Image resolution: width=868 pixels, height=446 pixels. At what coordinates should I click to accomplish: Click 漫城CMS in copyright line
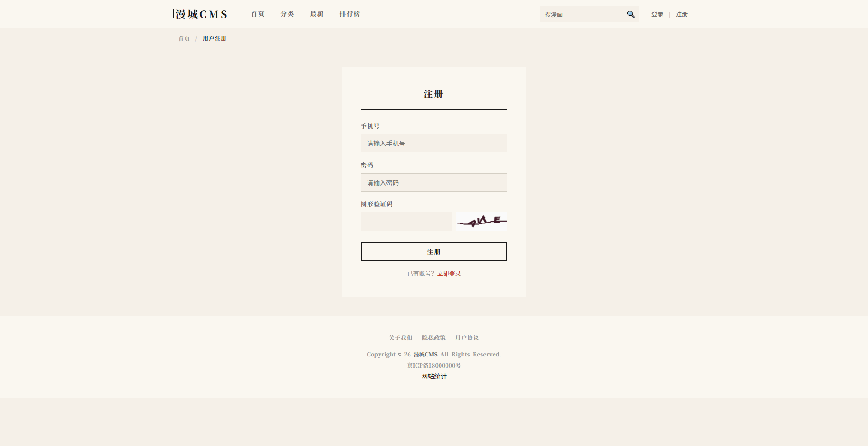click(x=425, y=355)
